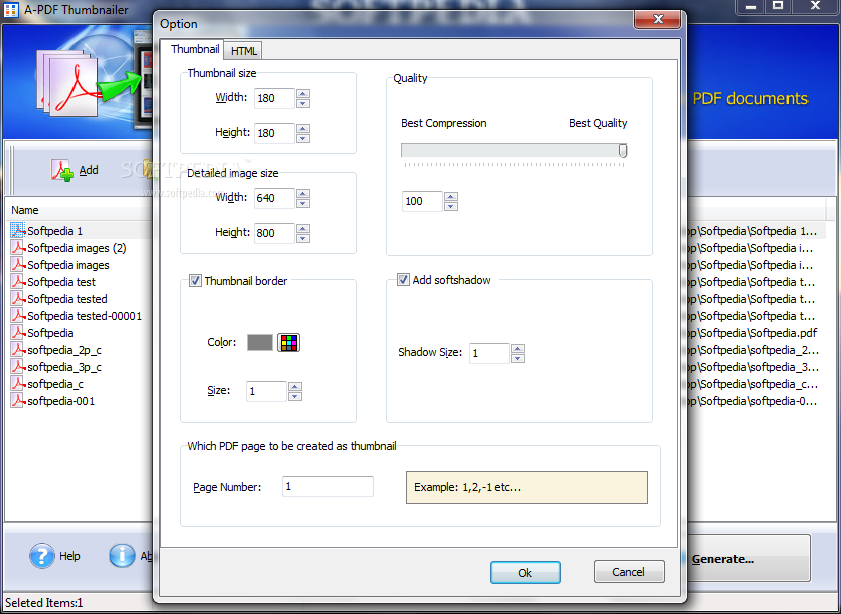Click the Add PDF icon
841x614 pixels.
[62, 171]
